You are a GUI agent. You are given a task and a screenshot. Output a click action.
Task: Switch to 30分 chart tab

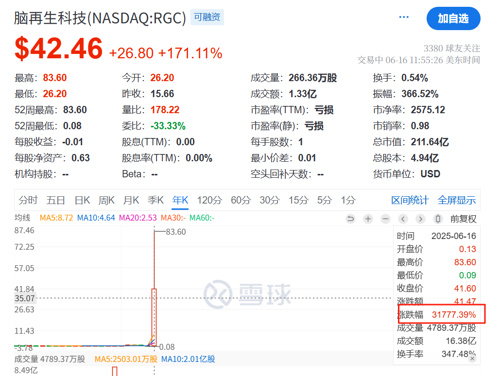point(270,200)
